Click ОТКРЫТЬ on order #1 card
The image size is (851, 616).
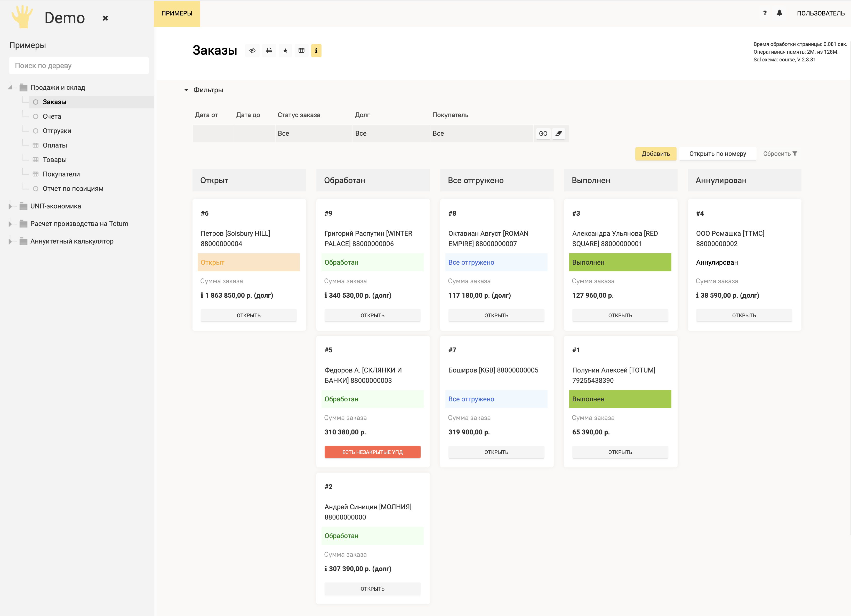(x=620, y=452)
